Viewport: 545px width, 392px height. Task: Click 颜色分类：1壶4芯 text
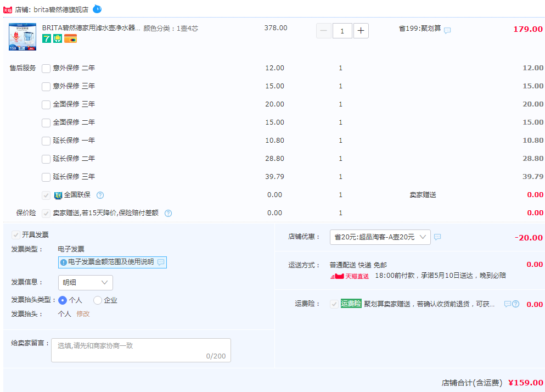click(171, 29)
